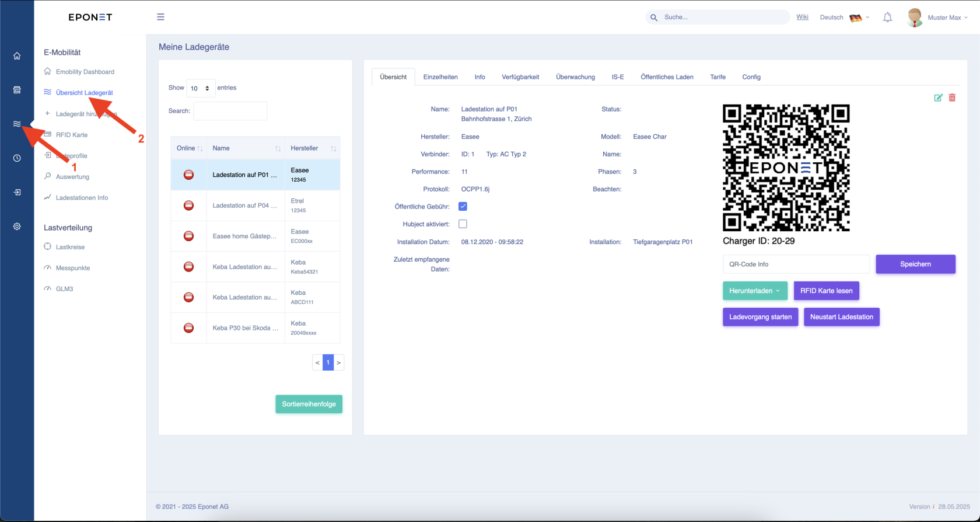The height and width of the screenshot is (522, 980).
Task: Open the home icon in the blue sidebar
Action: (x=17, y=56)
